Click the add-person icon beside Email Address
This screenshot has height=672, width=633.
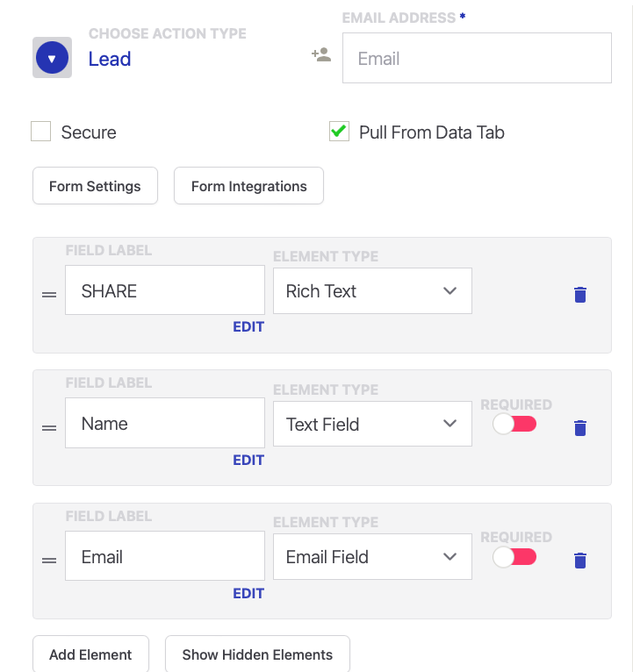[321, 55]
